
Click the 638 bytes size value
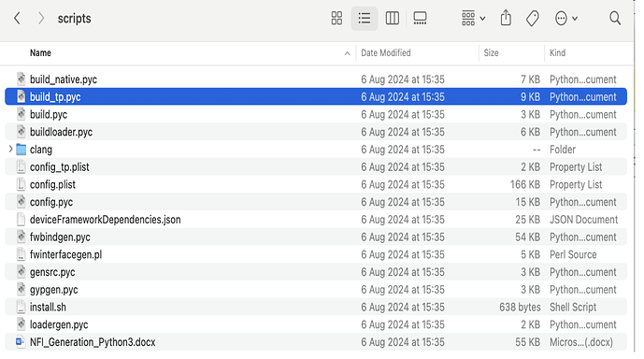click(x=520, y=308)
